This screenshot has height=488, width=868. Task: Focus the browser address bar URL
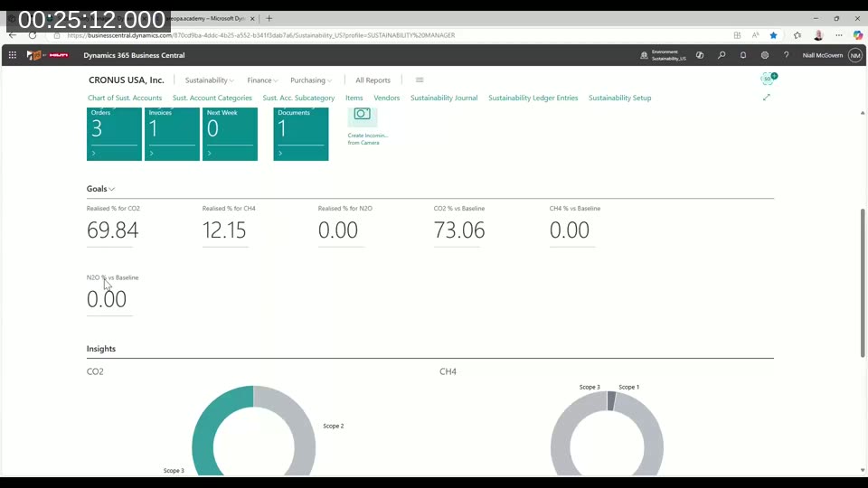coord(260,35)
